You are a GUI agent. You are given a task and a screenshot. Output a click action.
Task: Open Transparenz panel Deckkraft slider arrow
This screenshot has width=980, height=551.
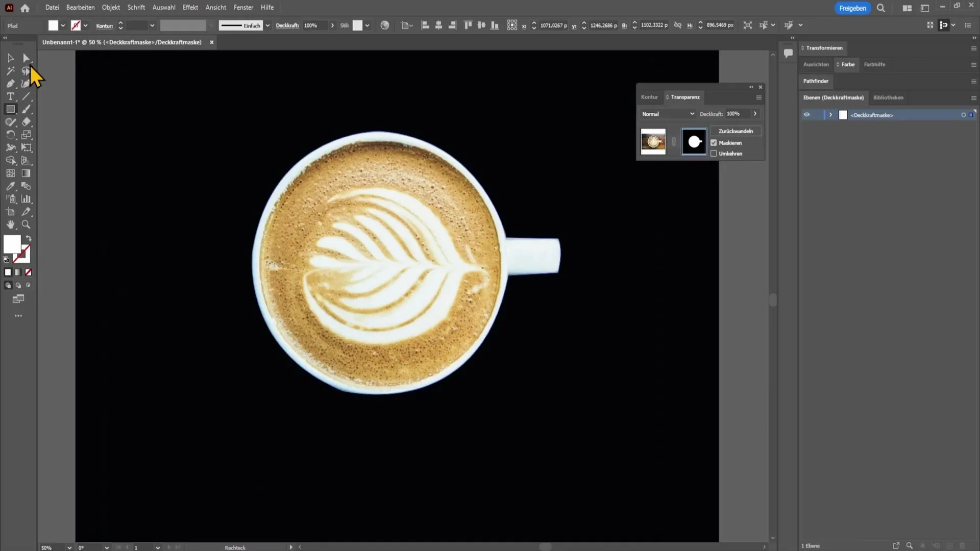click(755, 114)
